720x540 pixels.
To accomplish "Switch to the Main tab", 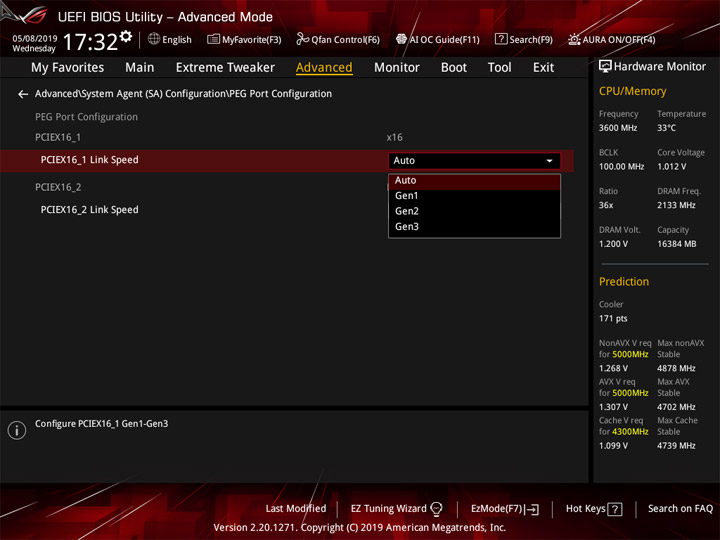I will (140, 68).
